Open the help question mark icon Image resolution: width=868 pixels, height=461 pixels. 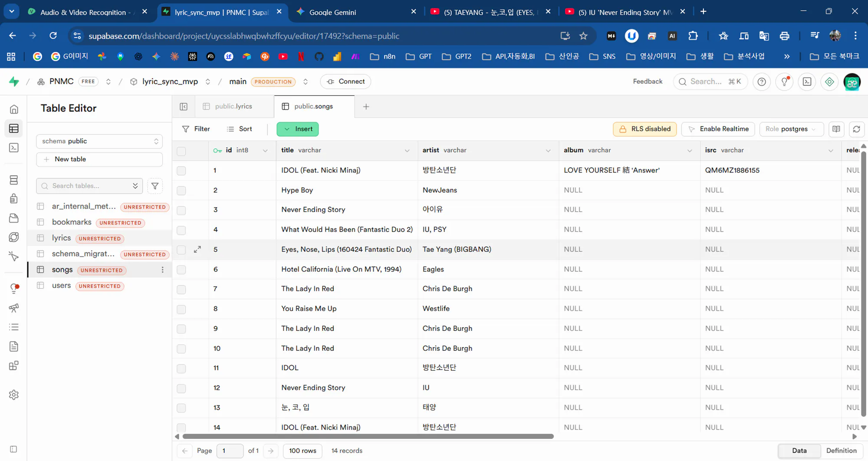coord(761,82)
